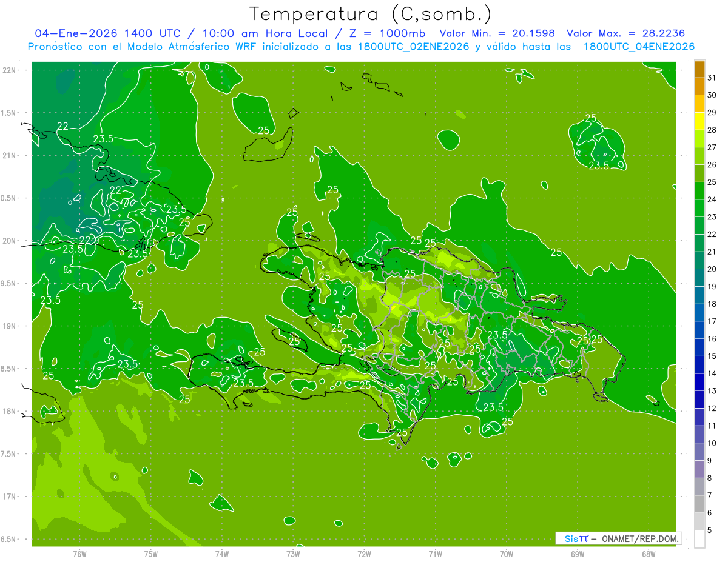Click the colorbar scale label "20"
Viewport: 728px width, 562px height.
(712, 269)
